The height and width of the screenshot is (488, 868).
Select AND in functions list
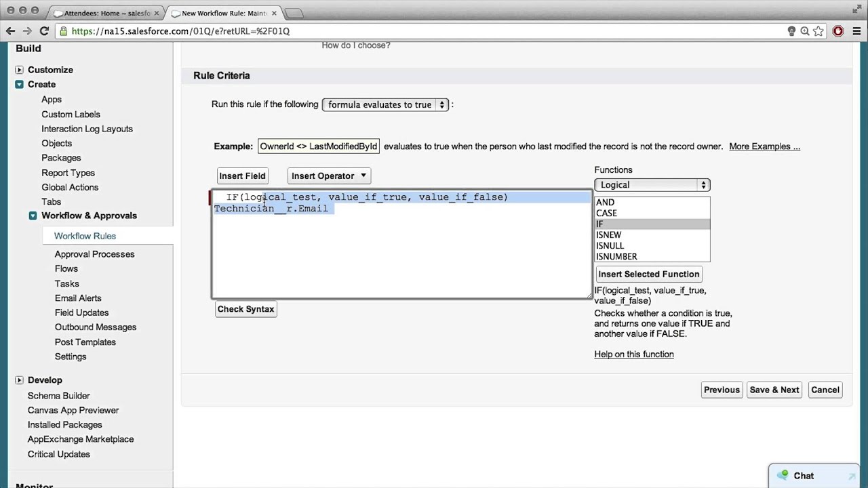pyautogui.click(x=652, y=202)
